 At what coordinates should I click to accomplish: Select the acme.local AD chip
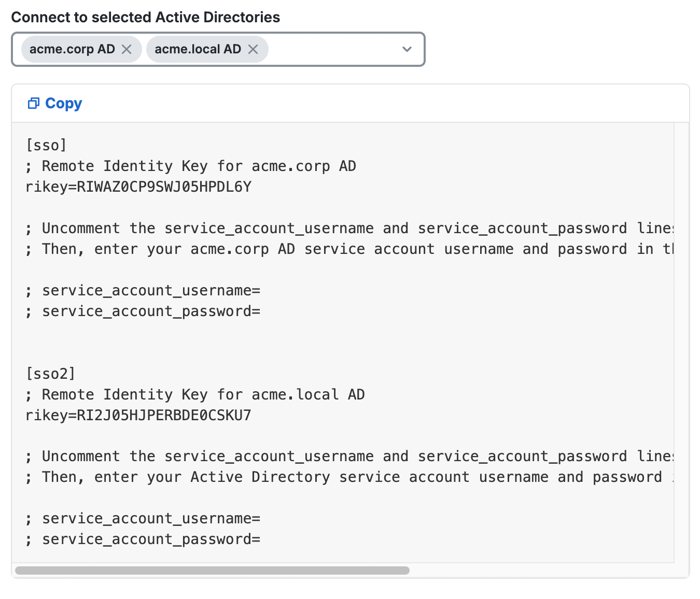[x=198, y=49]
